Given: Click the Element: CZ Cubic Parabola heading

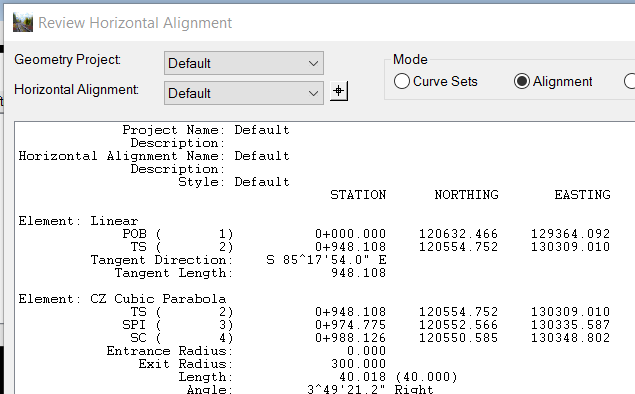Looking at the screenshot, I should pyautogui.click(x=122, y=299).
